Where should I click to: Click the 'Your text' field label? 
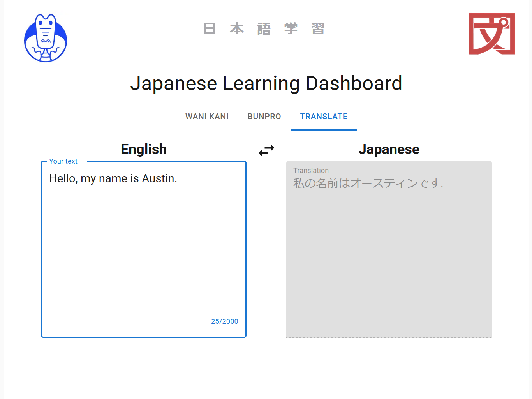click(63, 161)
